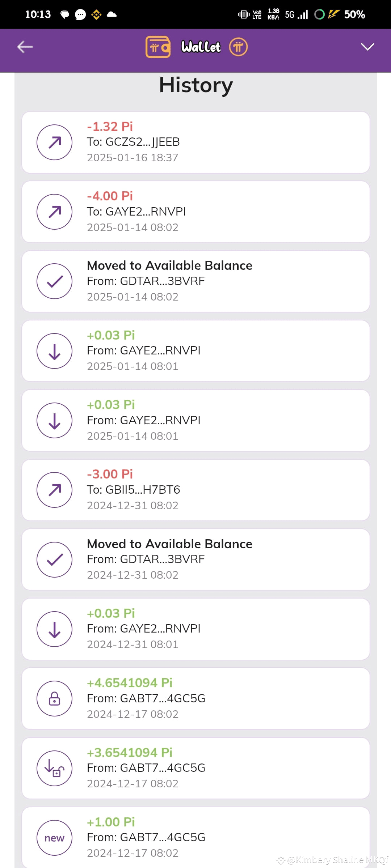This screenshot has height=868, width=391.
Task: Tap the unlock-download icon for +3.6541094 Pi
Action: pyautogui.click(x=54, y=768)
